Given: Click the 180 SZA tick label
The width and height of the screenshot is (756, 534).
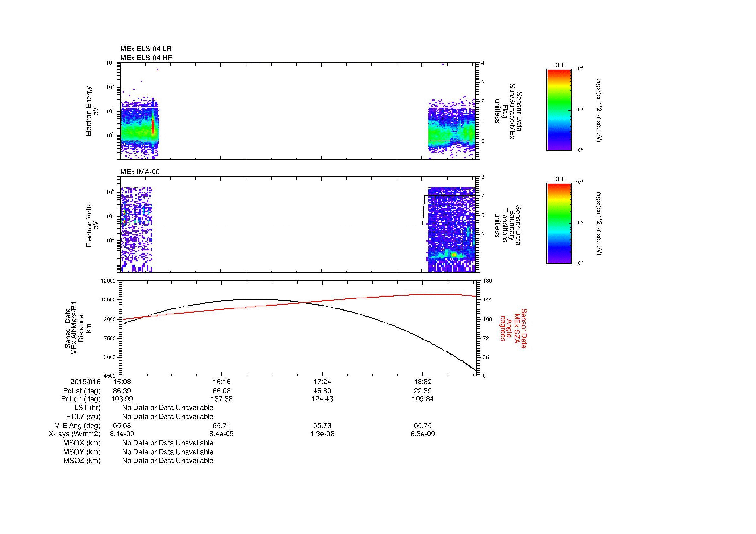Looking at the screenshot, I should 488,281.
